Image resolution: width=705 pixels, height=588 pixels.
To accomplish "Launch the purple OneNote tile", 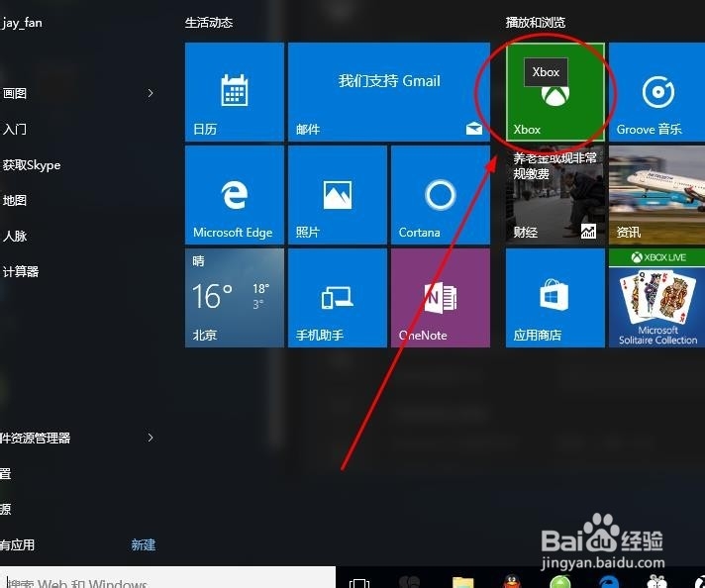I will (441, 298).
